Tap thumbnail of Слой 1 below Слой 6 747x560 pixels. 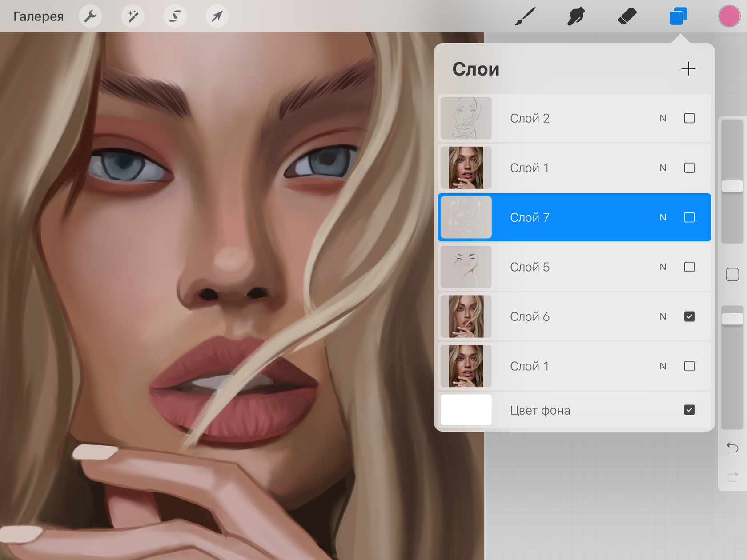pyautogui.click(x=466, y=366)
